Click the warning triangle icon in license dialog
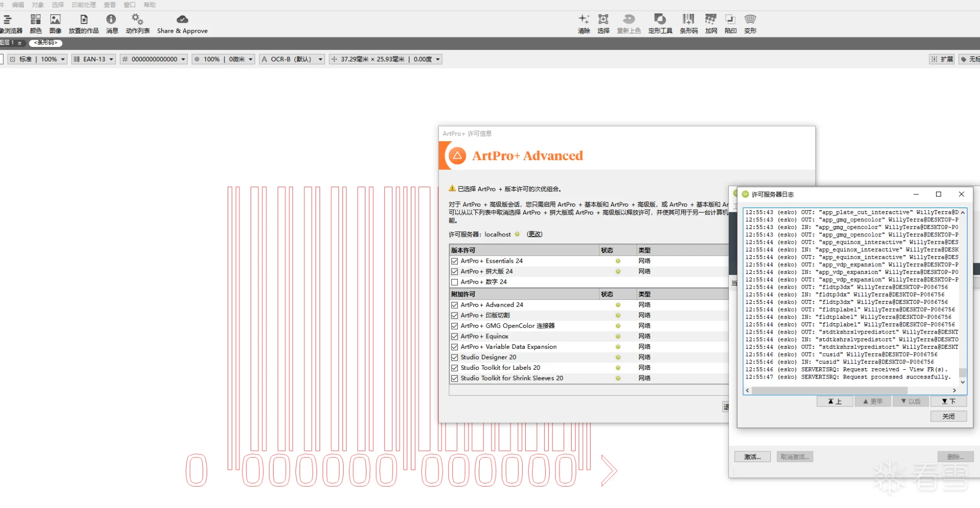 (x=452, y=189)
